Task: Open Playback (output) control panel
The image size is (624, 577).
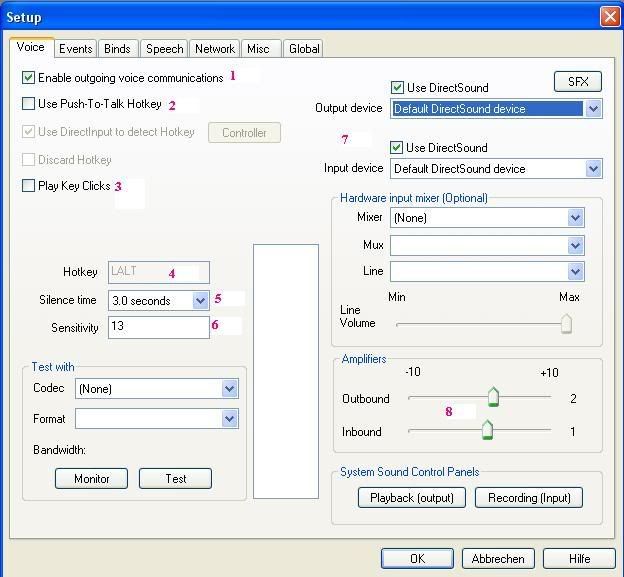Action: tap(412, 497)
